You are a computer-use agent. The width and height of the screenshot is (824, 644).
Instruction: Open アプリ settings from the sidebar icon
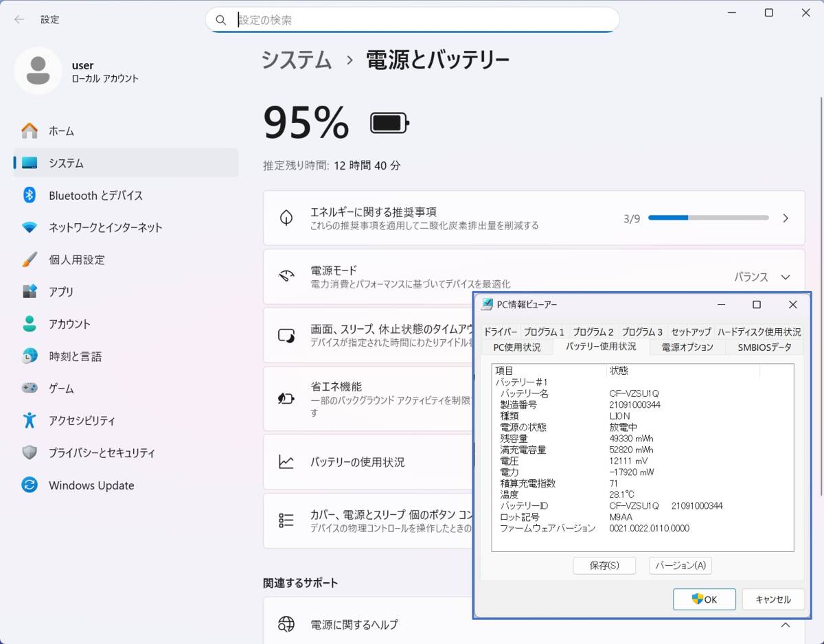[30, 292]
